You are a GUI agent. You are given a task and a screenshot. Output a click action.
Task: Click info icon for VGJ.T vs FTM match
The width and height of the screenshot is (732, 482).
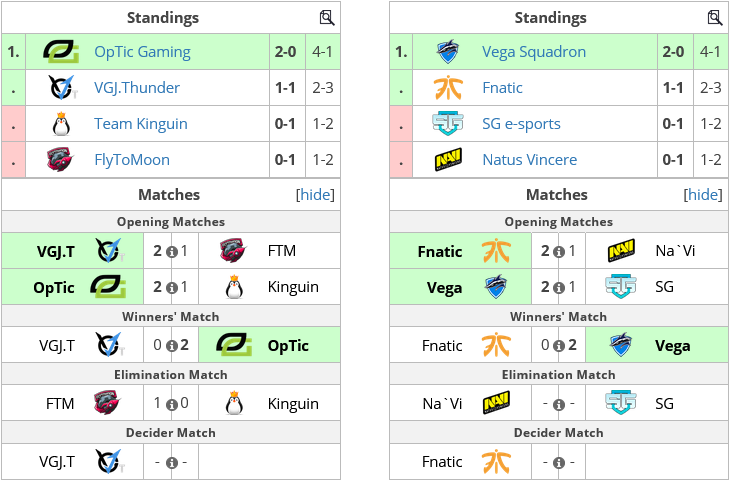pos(171,252)
